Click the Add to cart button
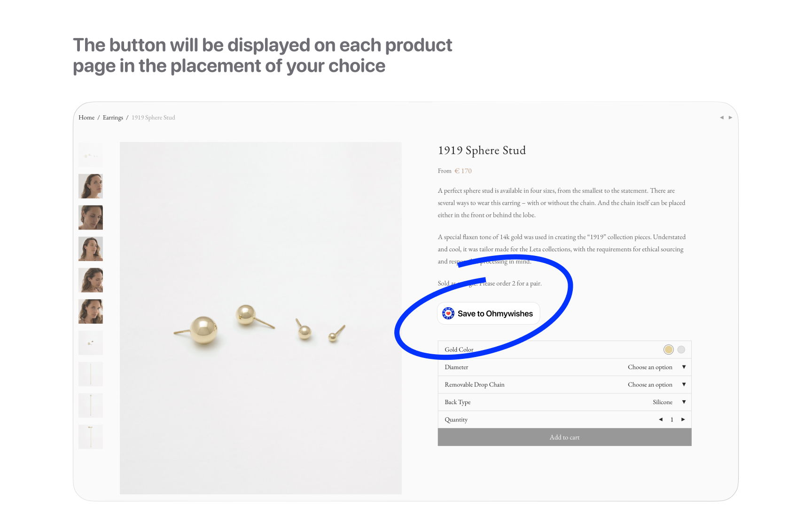Viewport: 812px width, 508px height. coord(564,437)
